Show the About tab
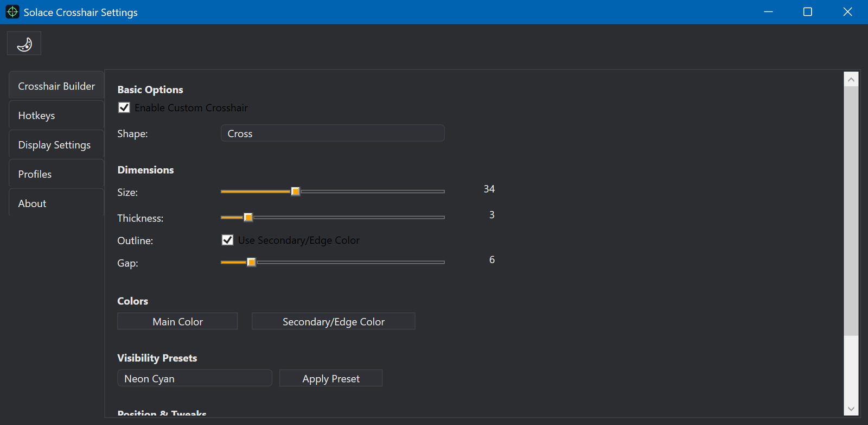Image resolution: width=868 pixels, height=425 pixels. [56, 203]
